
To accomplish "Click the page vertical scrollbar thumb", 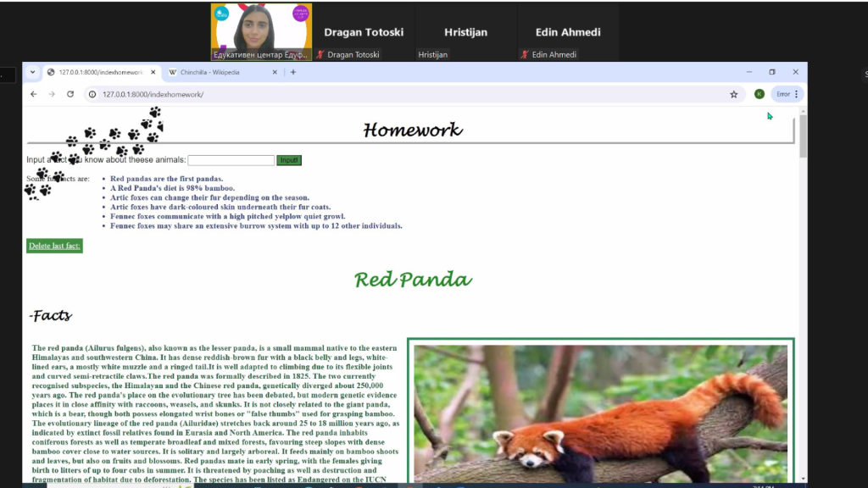I will [x=803, y=136].
